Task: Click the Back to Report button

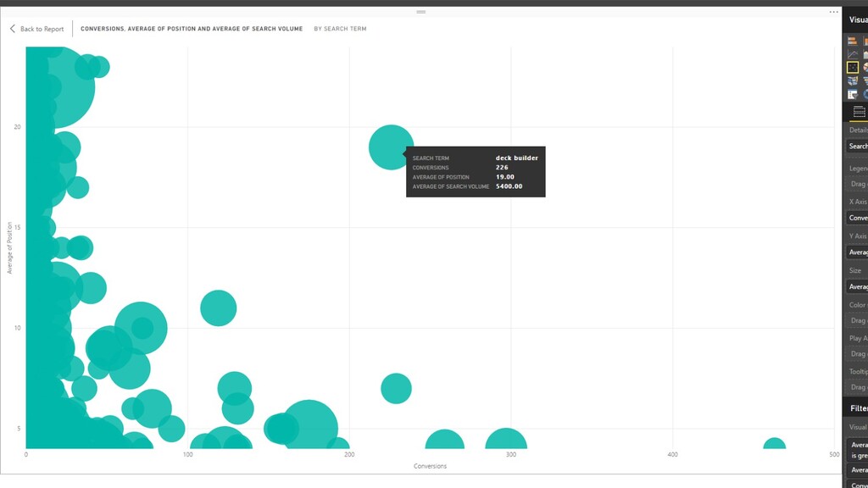Action: point(36,29)
